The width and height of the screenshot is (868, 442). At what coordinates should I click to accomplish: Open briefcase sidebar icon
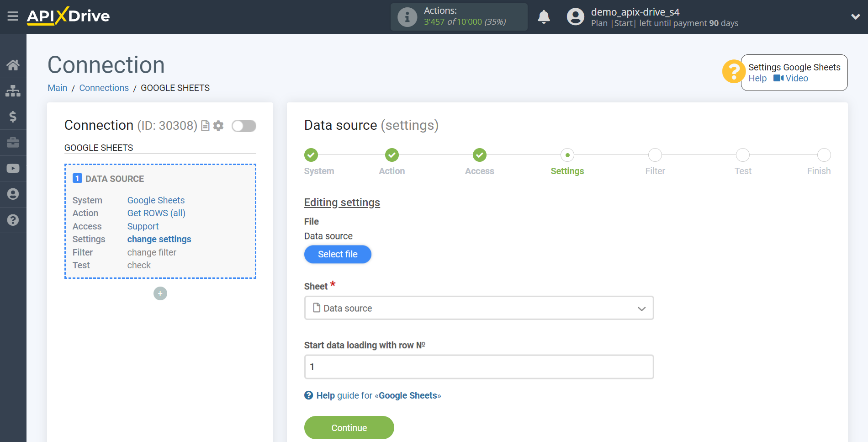coord(13,142)
